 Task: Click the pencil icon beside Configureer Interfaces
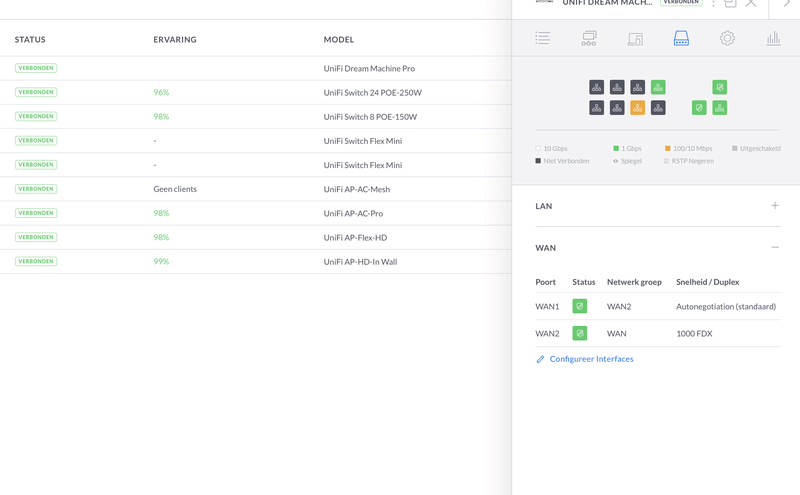tap(540, 359)
